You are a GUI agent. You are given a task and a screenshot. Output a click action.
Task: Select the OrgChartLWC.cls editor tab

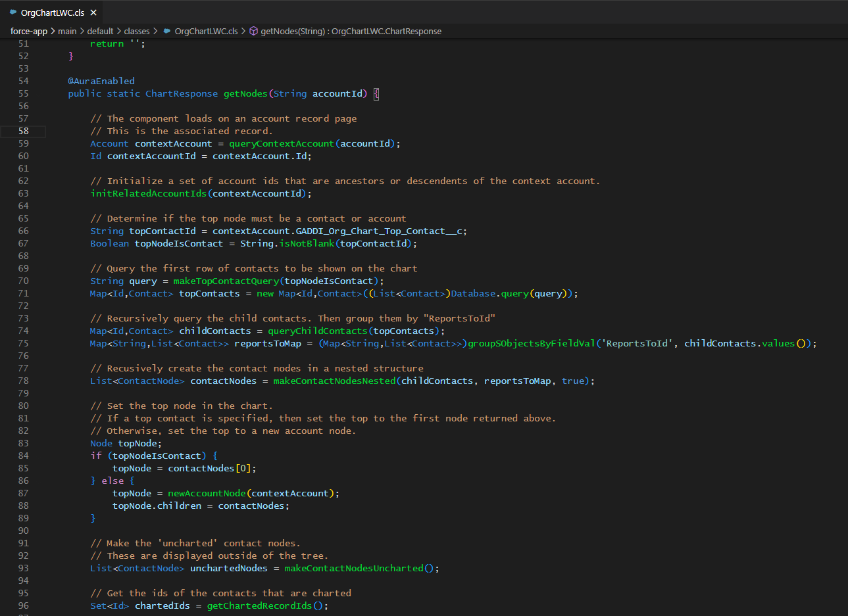(53, 12)
